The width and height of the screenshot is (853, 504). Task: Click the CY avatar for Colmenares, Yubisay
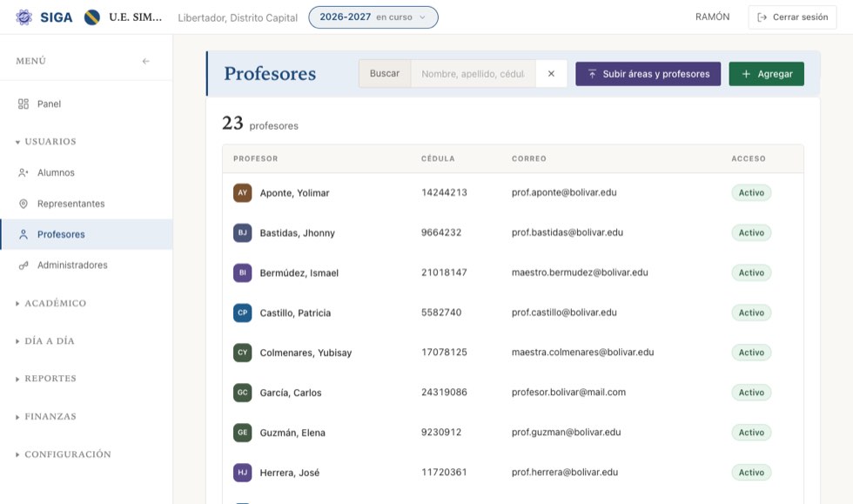point(243,353)
